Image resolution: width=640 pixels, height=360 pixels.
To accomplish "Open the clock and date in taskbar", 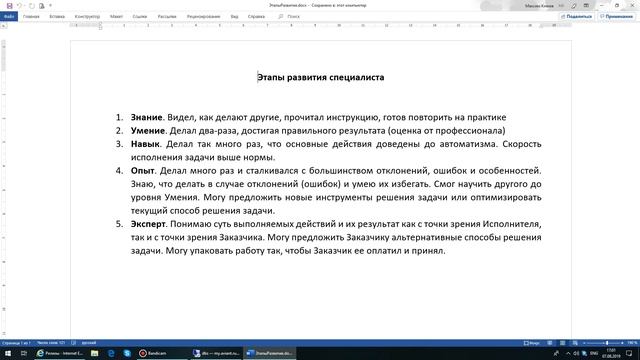I will point(611,353).
